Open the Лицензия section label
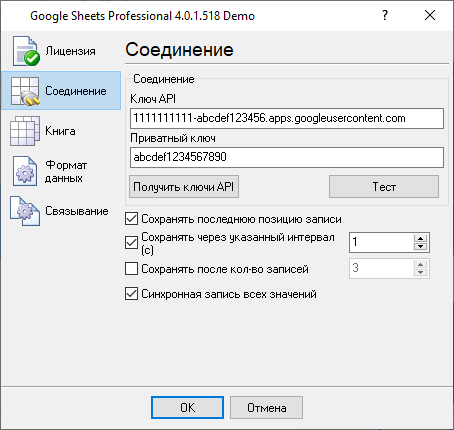The height and width of the screenshot is (430, 454). click(70, 51)
